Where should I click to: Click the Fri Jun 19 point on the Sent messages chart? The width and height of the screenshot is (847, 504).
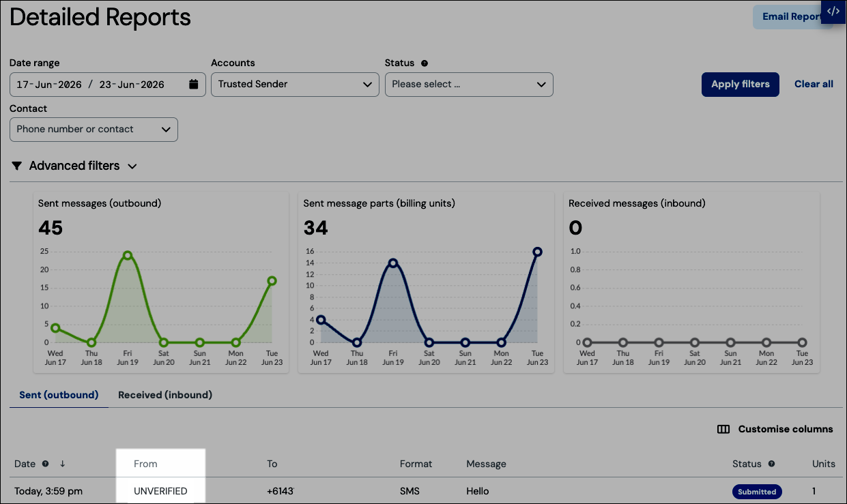(x=128, y=255)
